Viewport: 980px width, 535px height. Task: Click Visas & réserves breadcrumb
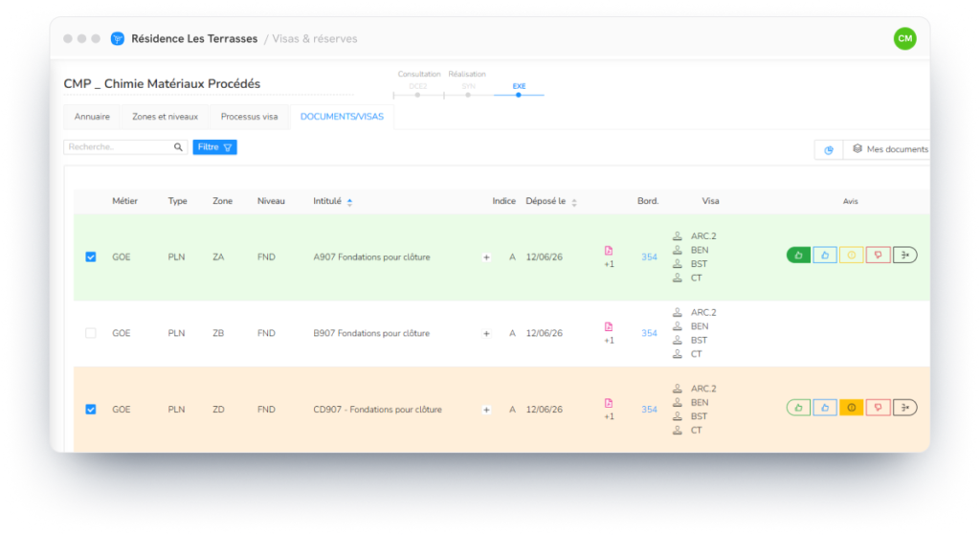click(314, 38)
